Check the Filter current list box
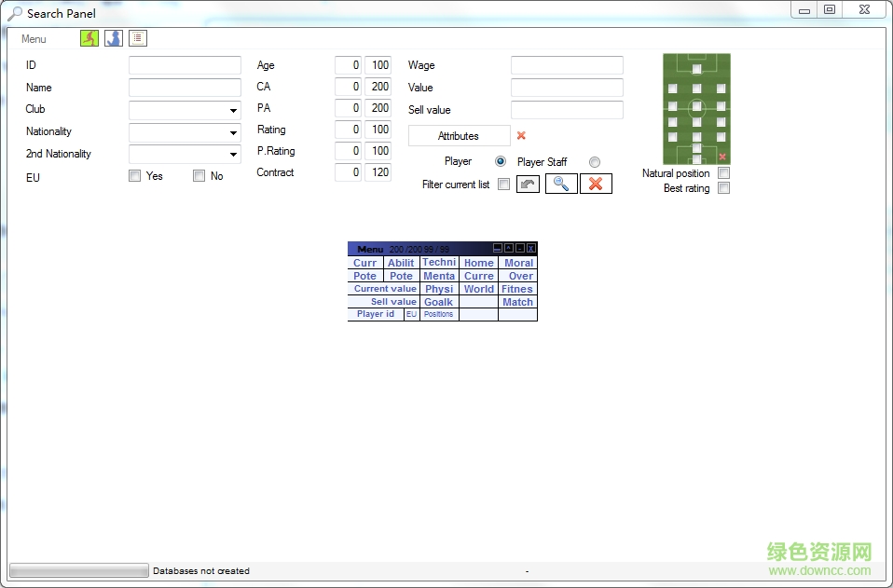The height and width of the screenshot is (588, 893). pyautogui.click(x=503, y=185)
